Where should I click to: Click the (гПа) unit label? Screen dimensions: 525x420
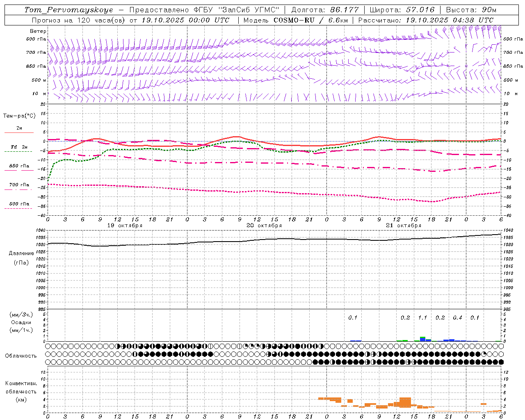point(21,263)
